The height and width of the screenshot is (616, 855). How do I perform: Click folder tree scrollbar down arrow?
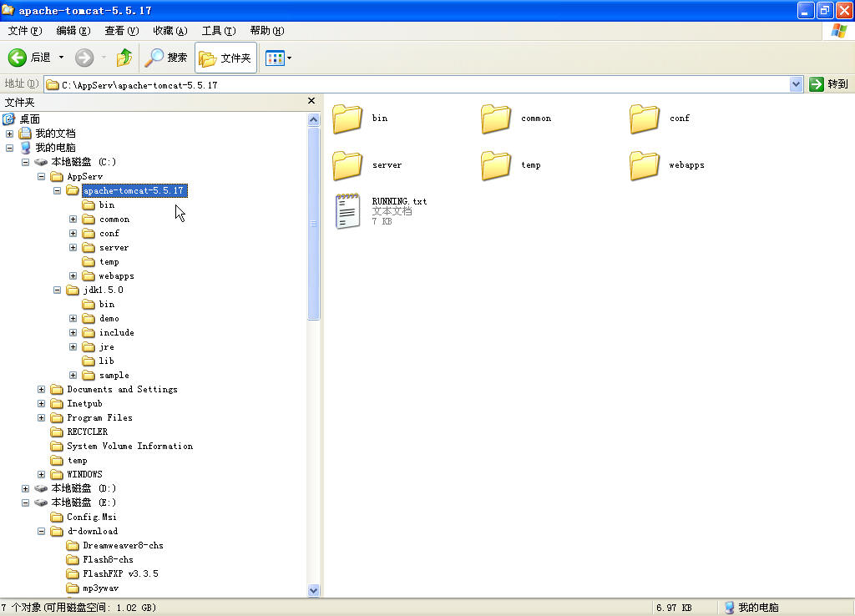314,590
